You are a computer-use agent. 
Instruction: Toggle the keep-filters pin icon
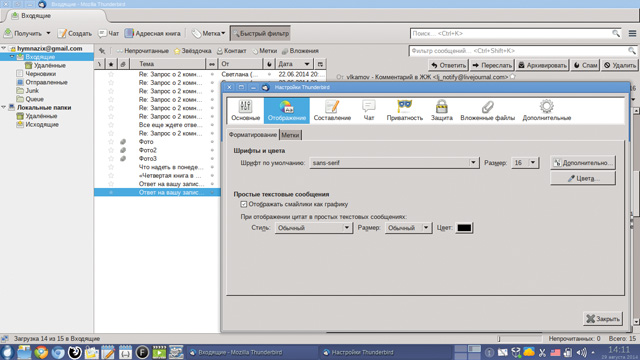(102, 51)
